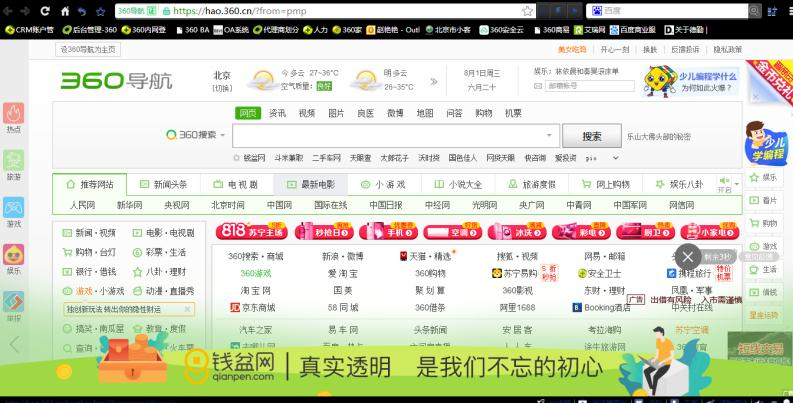Click the 百度 browser search box

click(x=669, y=11)
